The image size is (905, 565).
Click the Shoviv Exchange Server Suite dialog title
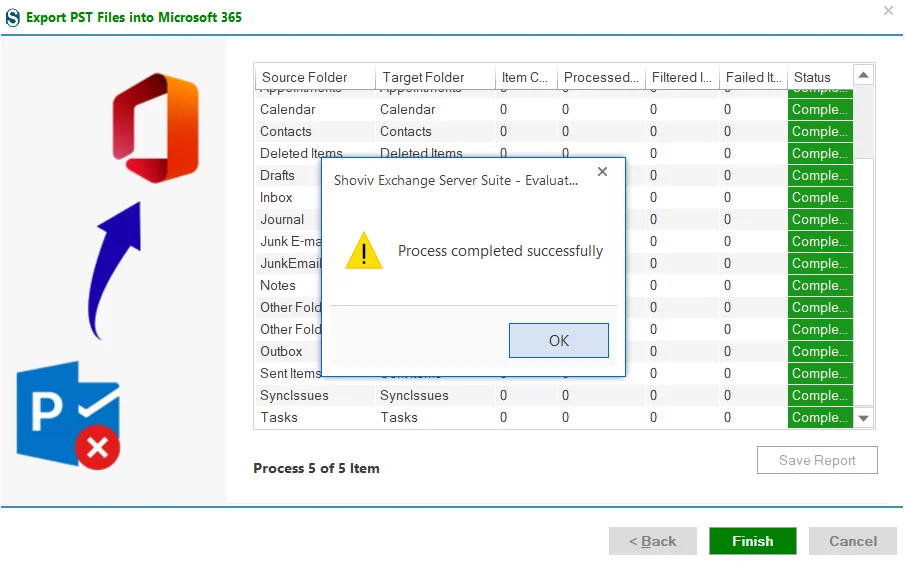tap(455, 180)
